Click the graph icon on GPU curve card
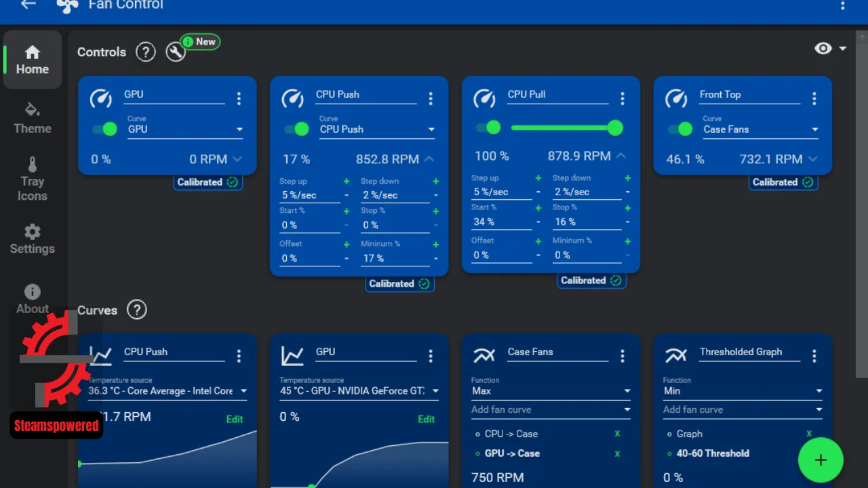868x488 pixels. tap(293, 356)
